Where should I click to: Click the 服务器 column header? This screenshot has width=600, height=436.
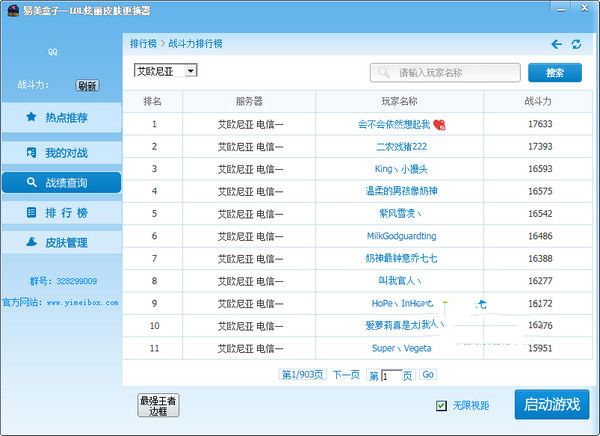(249, 101)
